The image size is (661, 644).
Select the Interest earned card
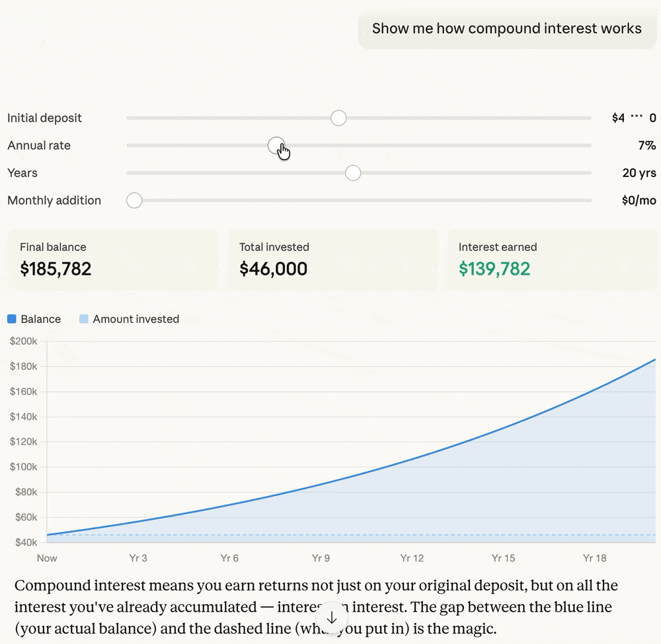[x=552, y=260]
